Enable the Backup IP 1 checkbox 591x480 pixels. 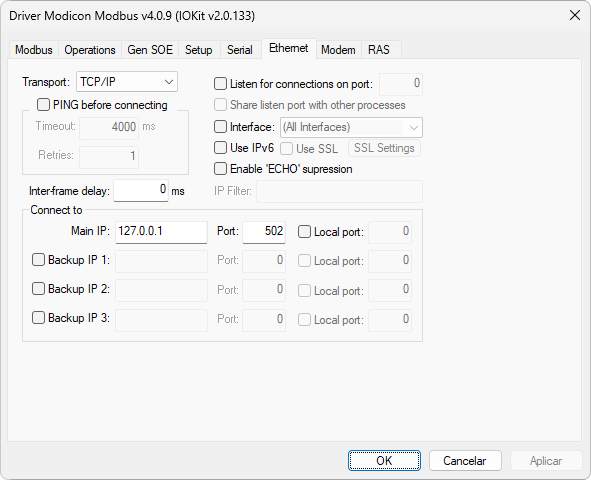[x=38, y=260]
